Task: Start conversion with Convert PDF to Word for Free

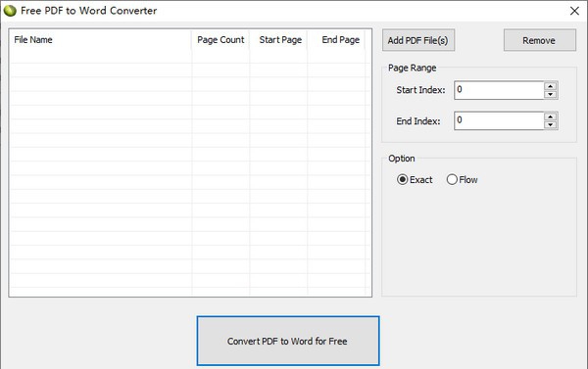Action: 288,341
